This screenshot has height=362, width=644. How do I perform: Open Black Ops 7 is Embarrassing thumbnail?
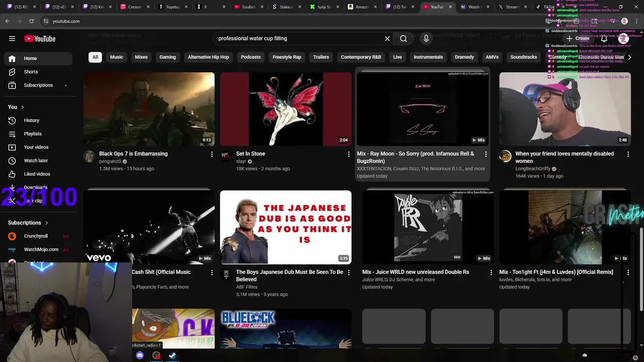[149, 109]
